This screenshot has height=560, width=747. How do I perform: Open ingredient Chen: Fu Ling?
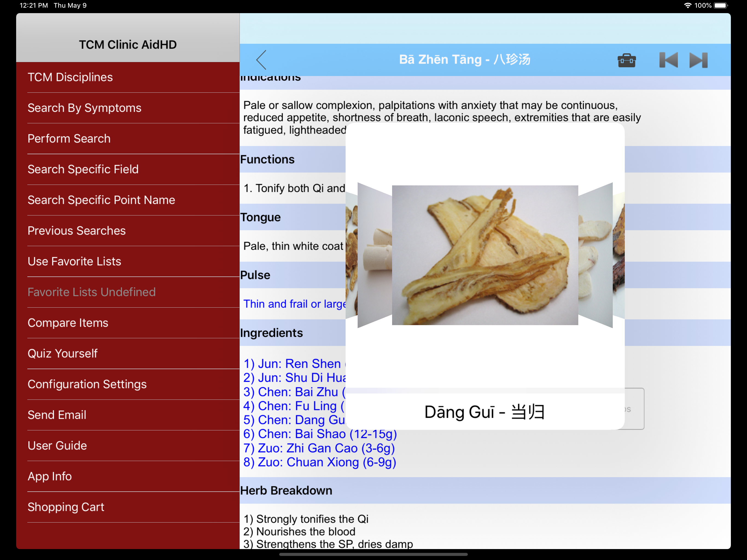point(294,406)
